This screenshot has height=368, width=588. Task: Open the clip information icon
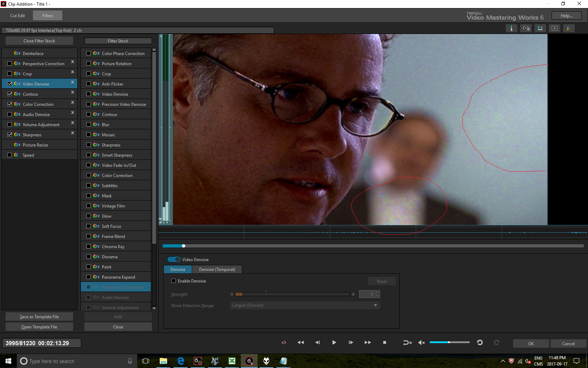(x=511, y=28)
